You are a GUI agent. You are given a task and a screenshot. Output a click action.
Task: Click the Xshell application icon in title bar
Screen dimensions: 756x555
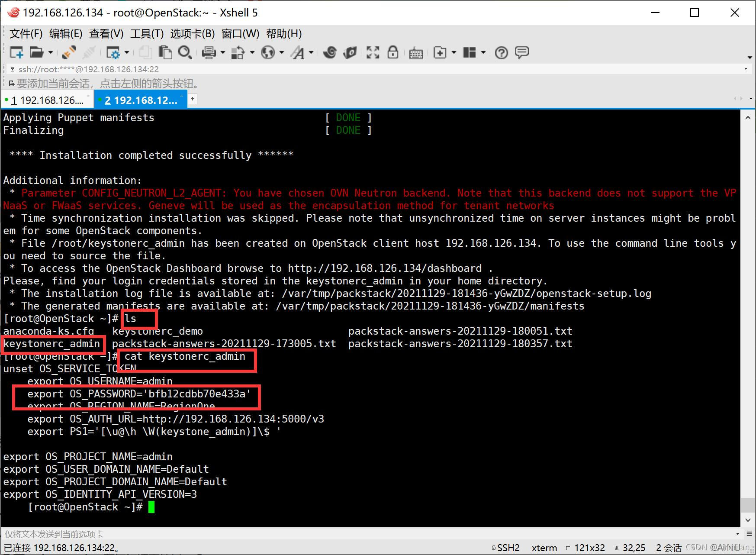[x=13, y=13]
